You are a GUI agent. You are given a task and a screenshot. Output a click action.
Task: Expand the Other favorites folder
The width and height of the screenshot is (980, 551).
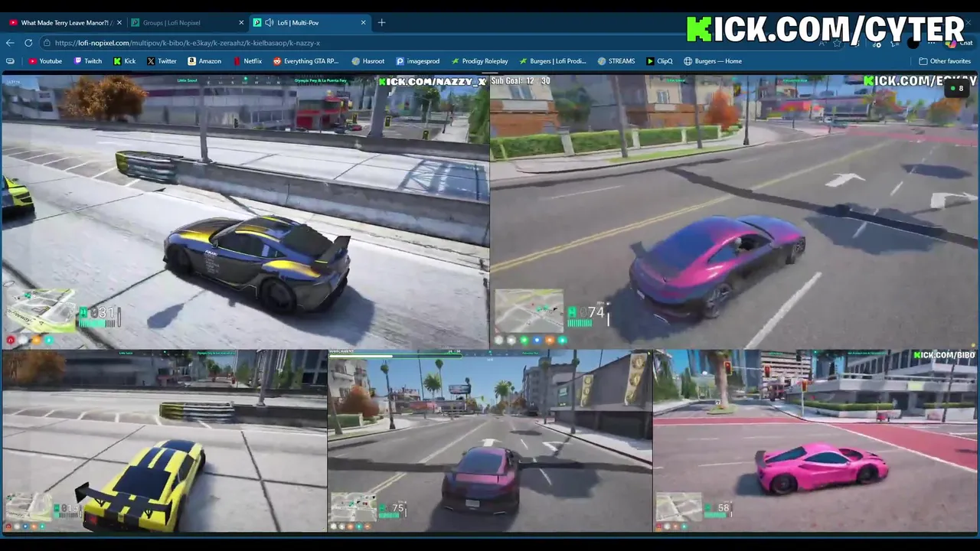945,61
